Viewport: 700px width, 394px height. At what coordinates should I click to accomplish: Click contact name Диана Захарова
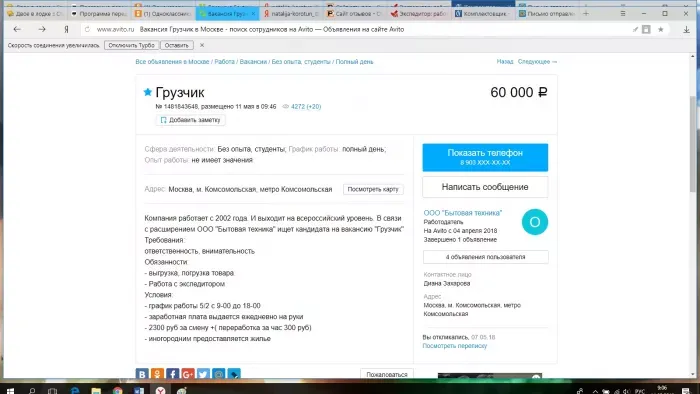447,283
